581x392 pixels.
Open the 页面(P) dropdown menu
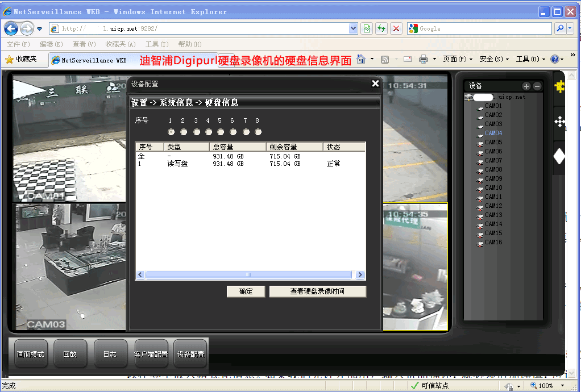tap(458, 59)
